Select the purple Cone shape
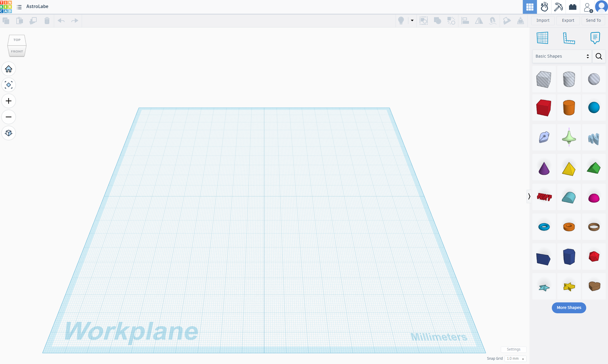The width and height of the screenshot is (608, 364). [544, 168]
